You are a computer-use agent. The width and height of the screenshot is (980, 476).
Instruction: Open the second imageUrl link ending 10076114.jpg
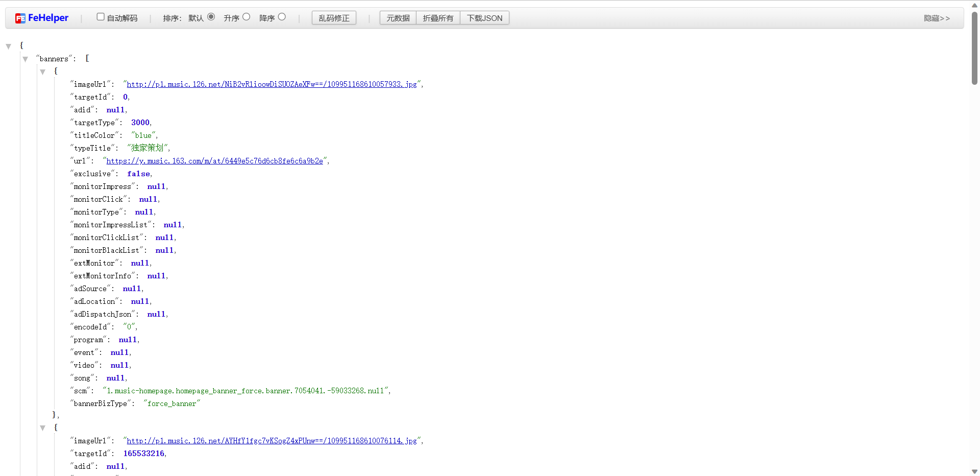(x=272, y=441)
